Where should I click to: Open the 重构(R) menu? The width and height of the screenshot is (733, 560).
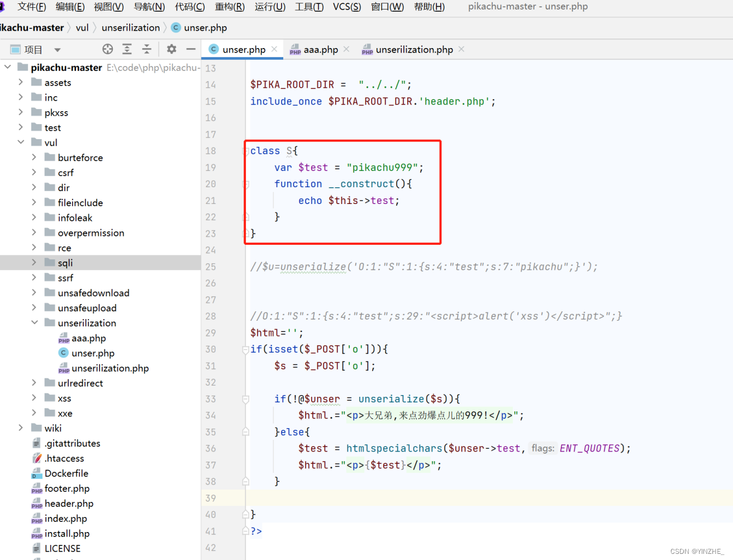230,7
